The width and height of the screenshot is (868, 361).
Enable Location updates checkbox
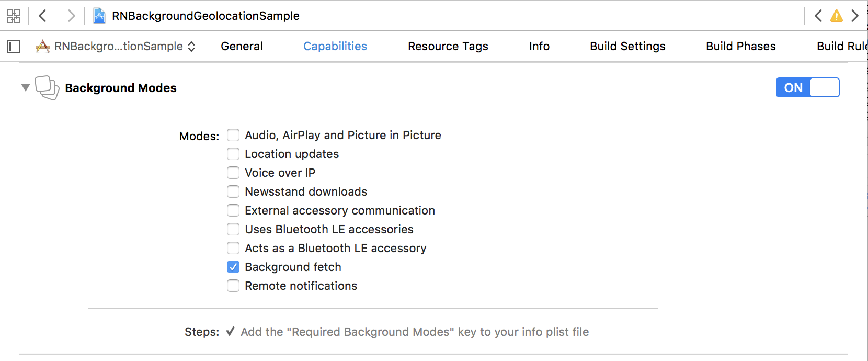(x=233, y=154)
